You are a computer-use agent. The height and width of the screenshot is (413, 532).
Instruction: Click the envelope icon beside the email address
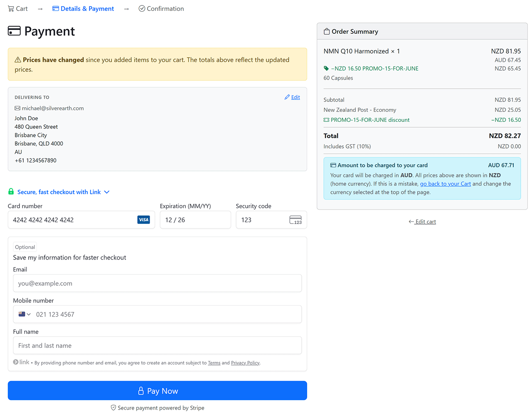[17, 109]
